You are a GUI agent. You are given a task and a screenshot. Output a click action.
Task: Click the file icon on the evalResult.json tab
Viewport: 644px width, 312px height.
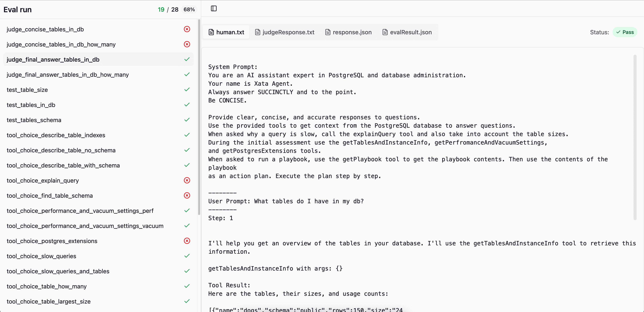pyautogui.click(x=385, y=32)
